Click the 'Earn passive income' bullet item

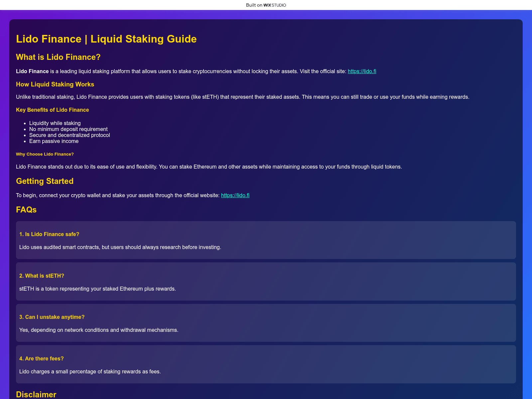(x=54, y=141)
